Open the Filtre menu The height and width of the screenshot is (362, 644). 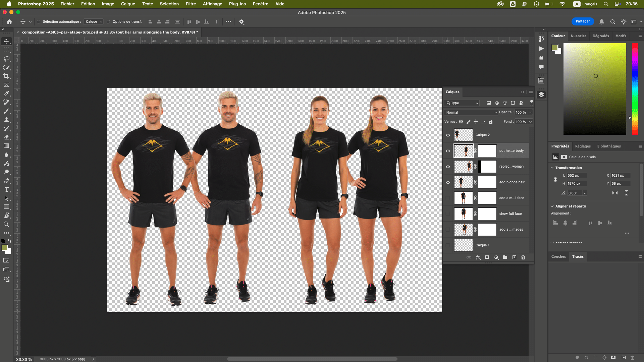[191, 4]
